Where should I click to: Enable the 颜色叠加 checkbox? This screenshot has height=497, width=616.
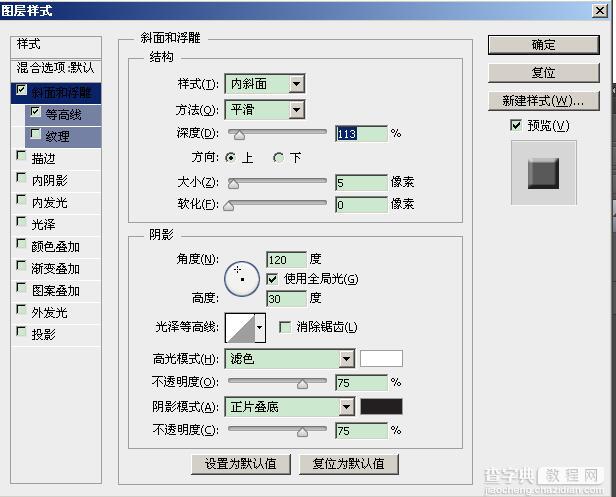(22, 244)
